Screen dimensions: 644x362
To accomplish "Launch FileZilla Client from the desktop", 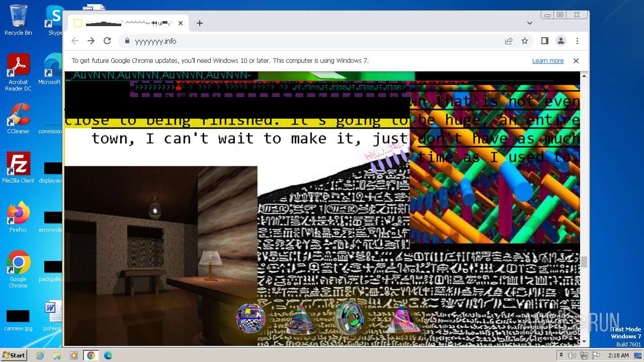I will pos(18,168).
